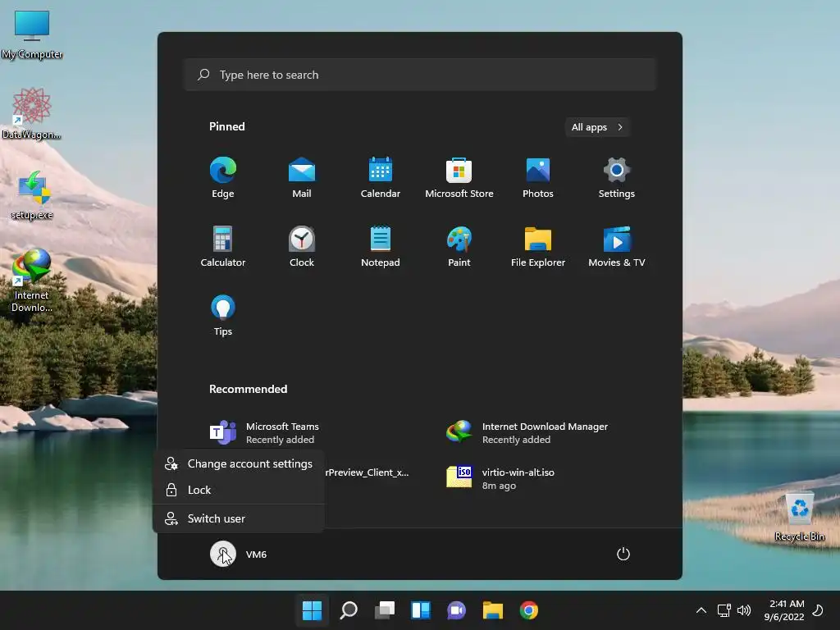
Task: Show hidden icons tray chevron
Action: click(701, 610)
